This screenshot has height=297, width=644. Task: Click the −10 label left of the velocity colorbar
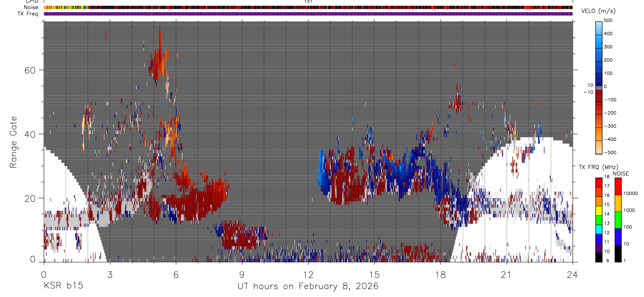tap(589, 92)
